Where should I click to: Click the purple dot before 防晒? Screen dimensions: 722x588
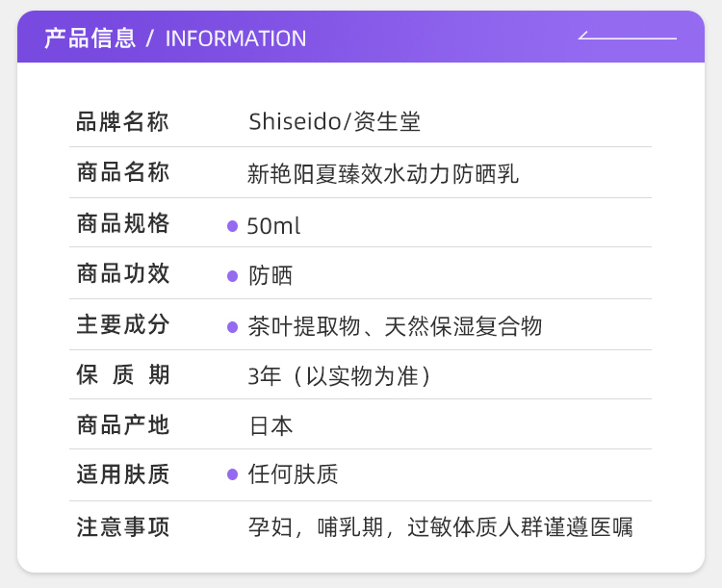click(232, 276)
